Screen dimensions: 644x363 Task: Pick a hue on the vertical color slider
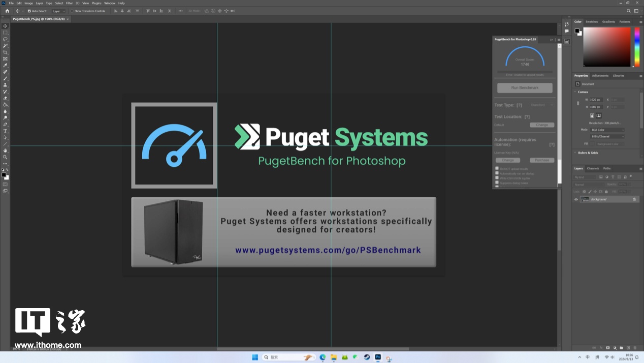pos(637,47)
